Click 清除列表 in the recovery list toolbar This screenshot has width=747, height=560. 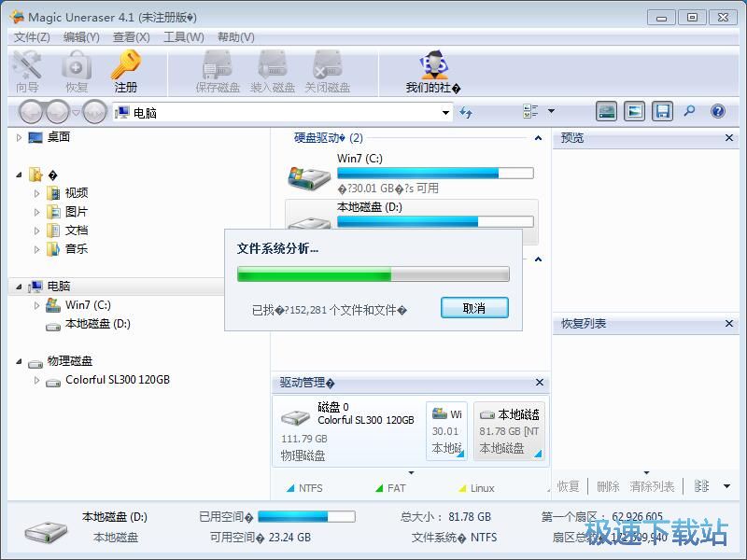point(652,486)
